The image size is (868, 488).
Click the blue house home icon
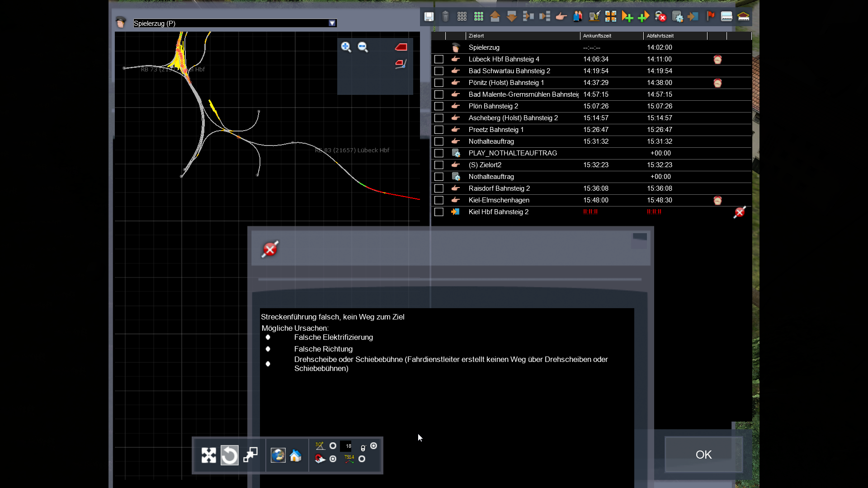coord(296,455)
